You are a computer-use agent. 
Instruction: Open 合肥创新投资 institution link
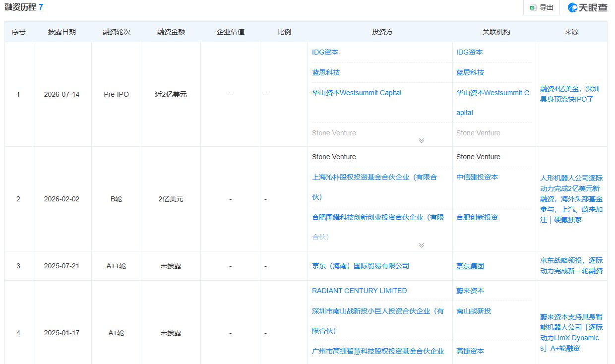[x=477, y=217]
